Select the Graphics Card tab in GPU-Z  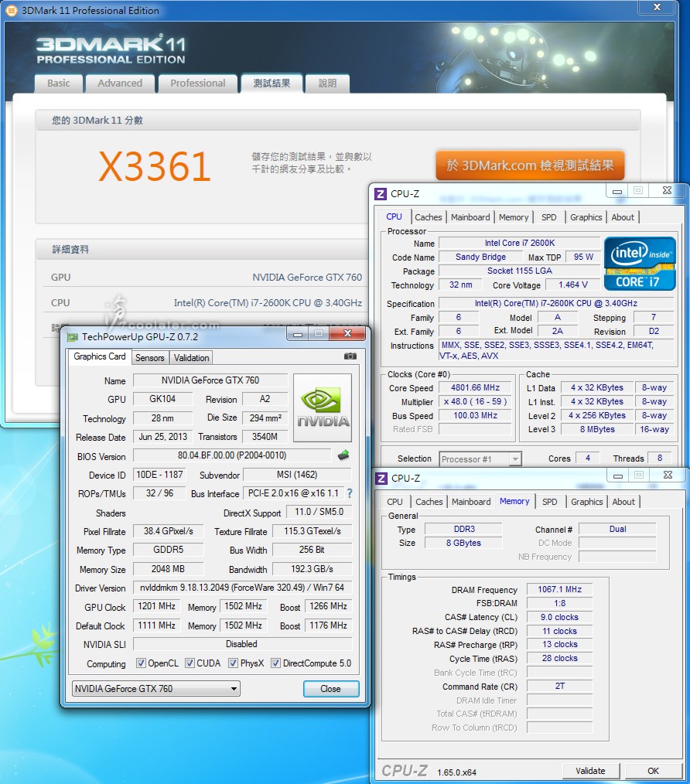[x=100, y=356]
